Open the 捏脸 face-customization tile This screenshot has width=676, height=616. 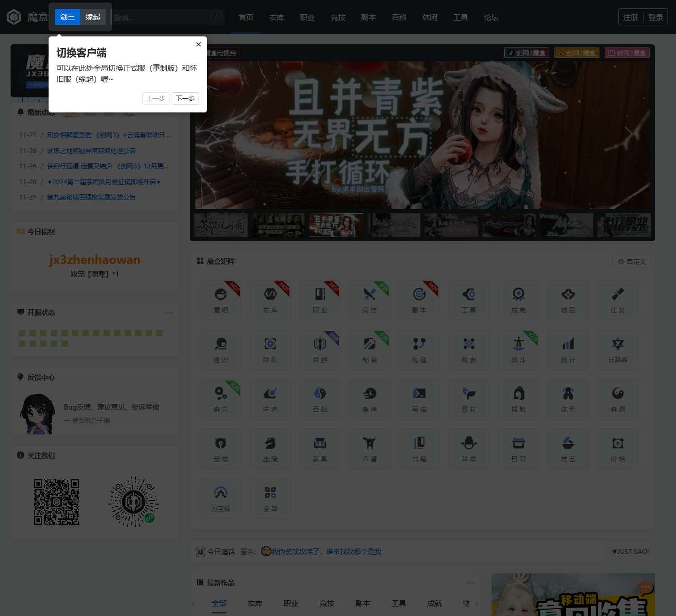point(519,399)
